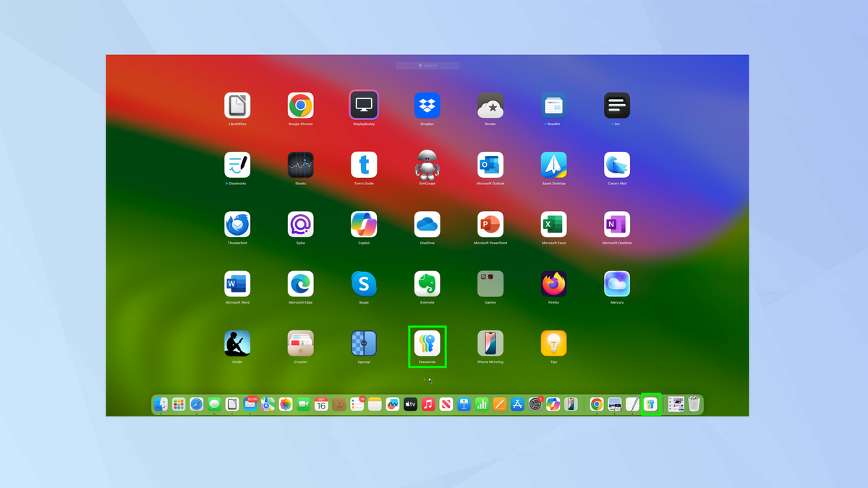
Task: Open OneDrive
Action: pyautogui.click(x=427, y=223)
